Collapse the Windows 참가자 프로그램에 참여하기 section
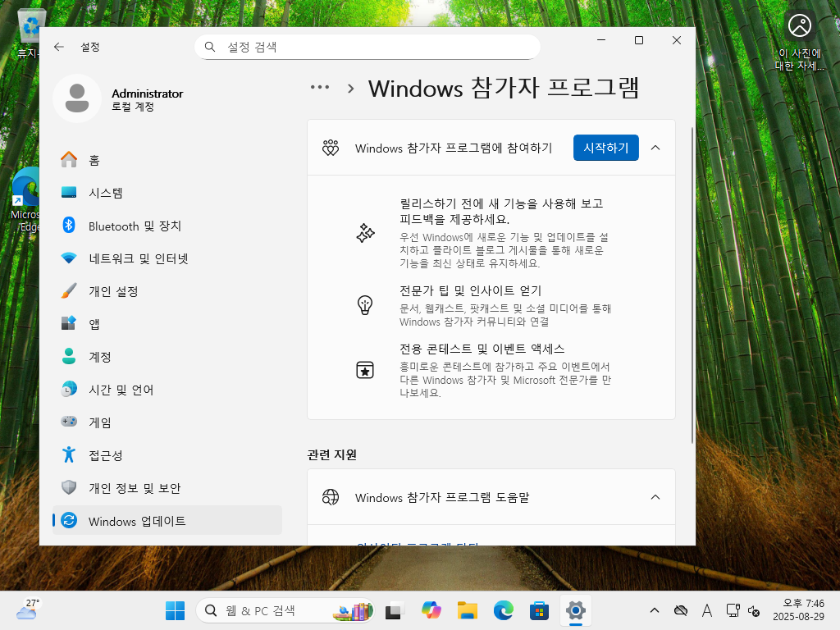840x630 pixels. click(x=655, y=148)
